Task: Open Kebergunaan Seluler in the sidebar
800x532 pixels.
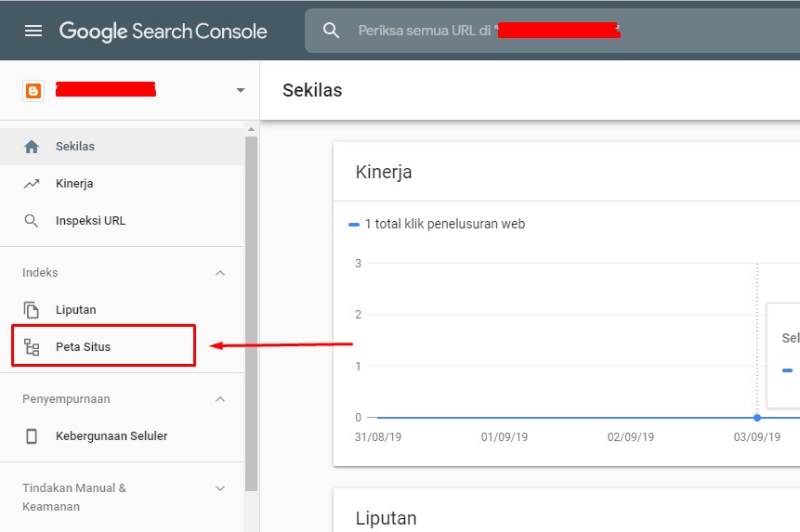Action: [x=122, y=436]
